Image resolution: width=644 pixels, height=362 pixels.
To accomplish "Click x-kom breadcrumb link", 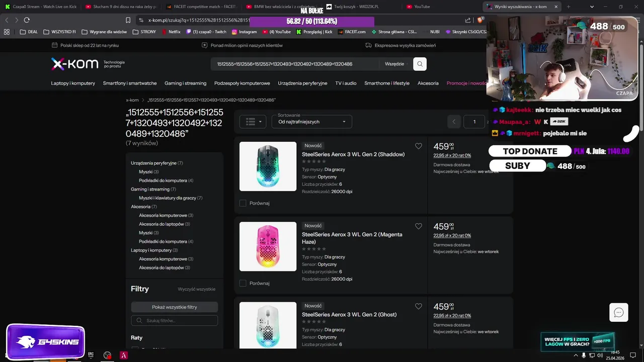I will point(132,100).
